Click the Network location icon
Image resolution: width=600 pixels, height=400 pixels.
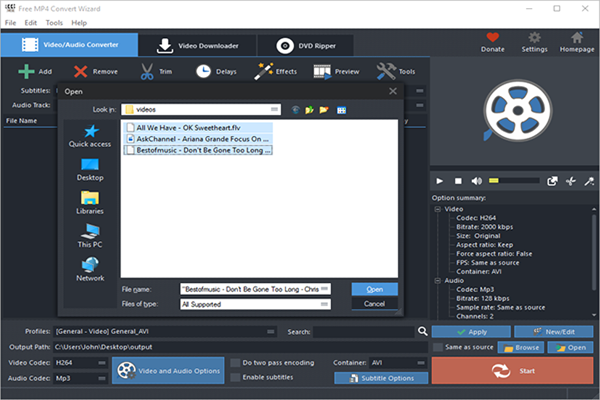point(90,269)
